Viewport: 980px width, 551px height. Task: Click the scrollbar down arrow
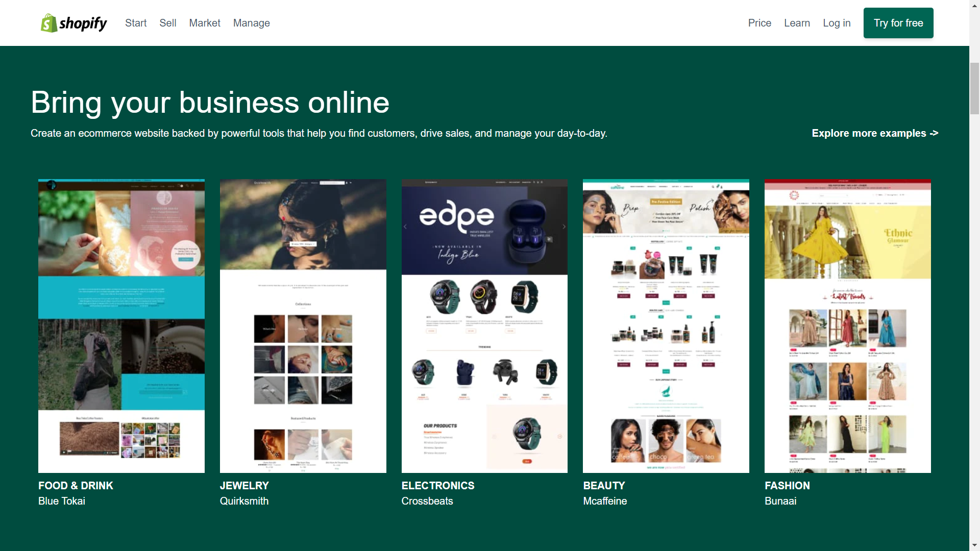coord(974,545)
